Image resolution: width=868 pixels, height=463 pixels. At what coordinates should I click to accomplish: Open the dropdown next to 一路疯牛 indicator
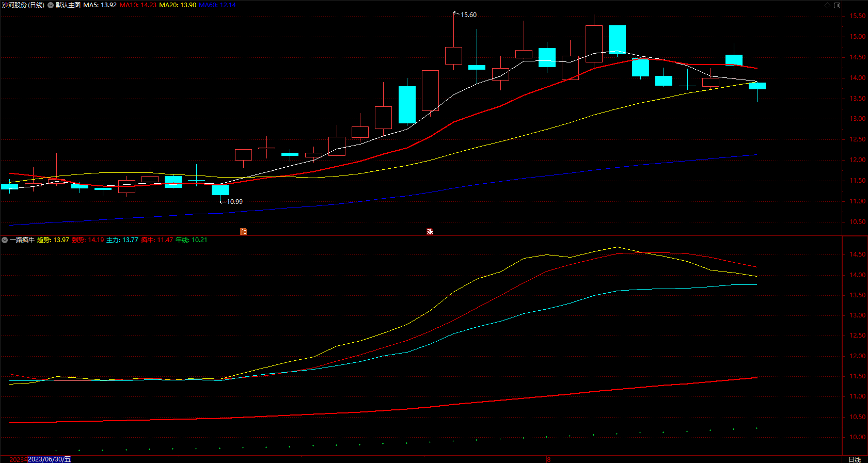pyautogui.click(x=5, y=240)
